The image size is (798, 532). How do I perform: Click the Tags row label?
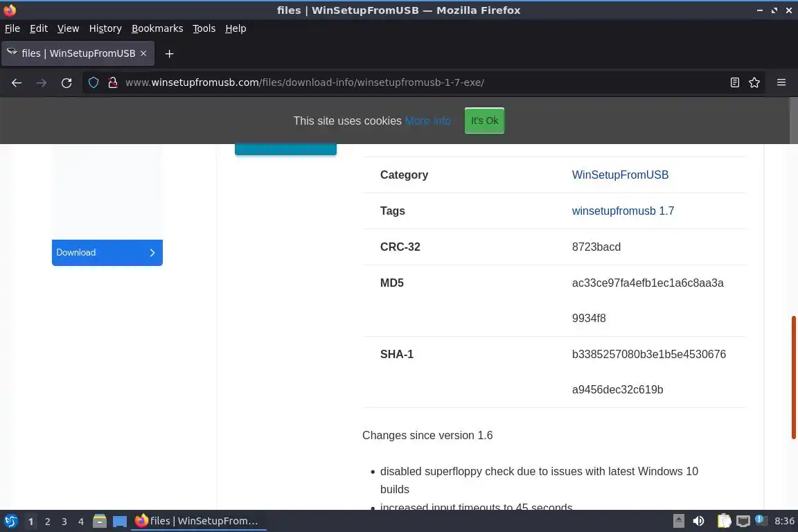pyautogui.click(x=392, y=211)
